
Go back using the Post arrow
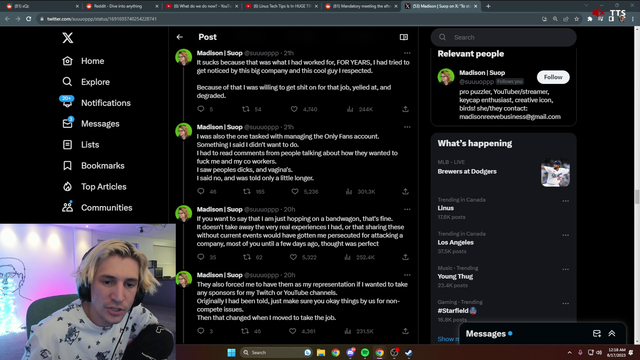click(180, 37)
